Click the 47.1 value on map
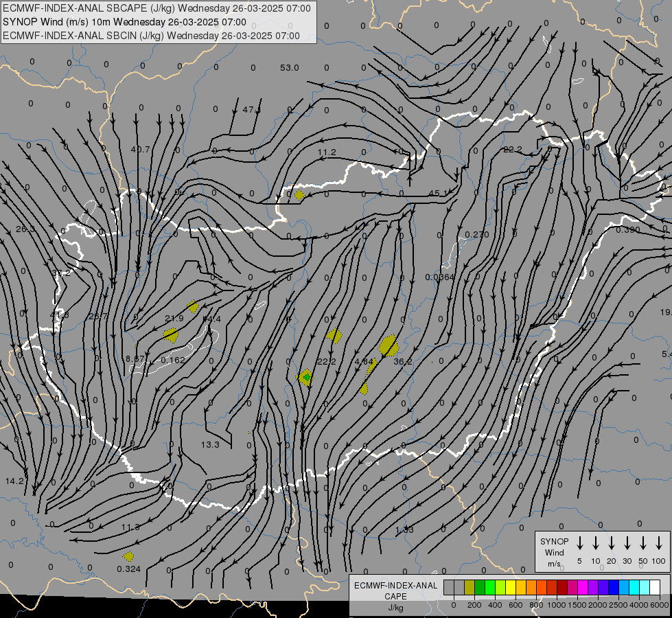The height and width of the screenshot is (618, 672). point(252,109)
